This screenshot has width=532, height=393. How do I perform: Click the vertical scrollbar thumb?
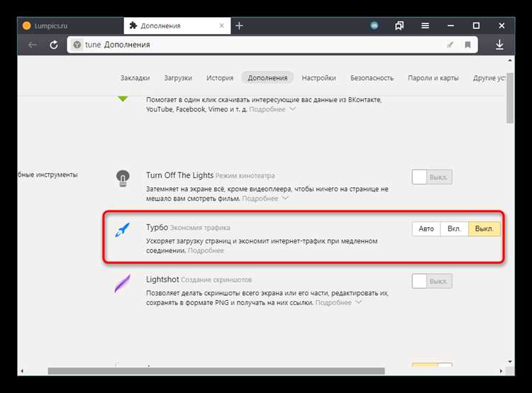coord(510,98)
